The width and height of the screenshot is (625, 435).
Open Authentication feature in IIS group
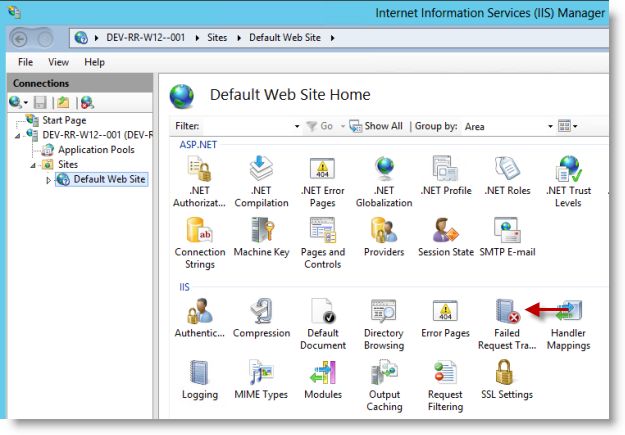(x=199, y=318)
